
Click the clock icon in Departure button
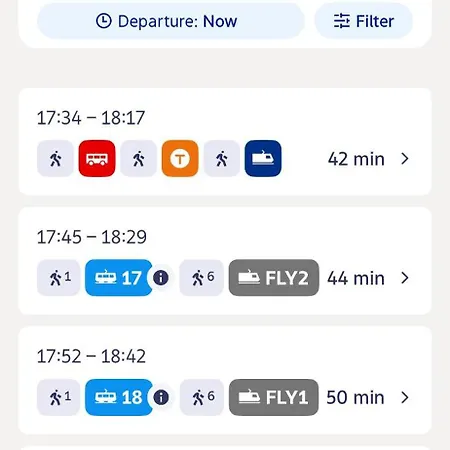104,21
